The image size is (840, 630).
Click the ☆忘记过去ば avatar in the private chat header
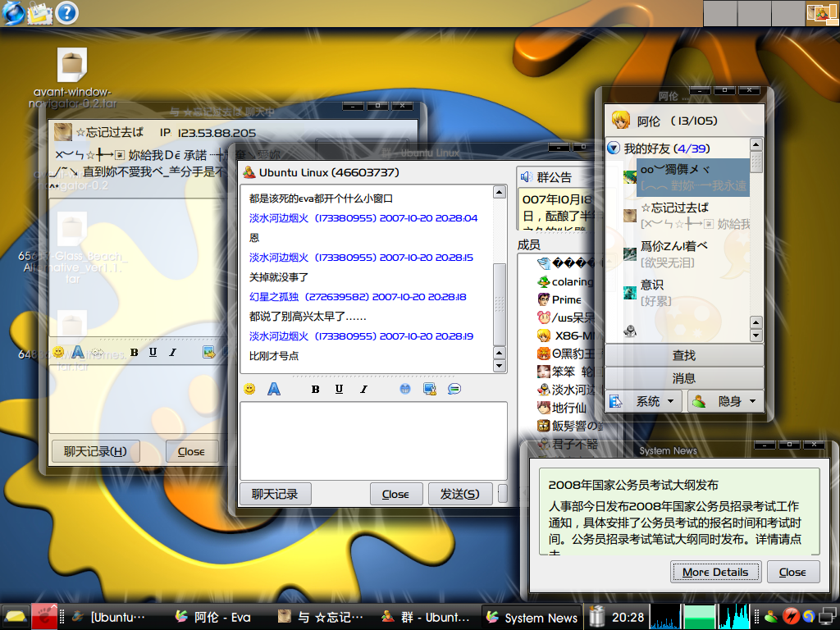(x=63, y=132)
